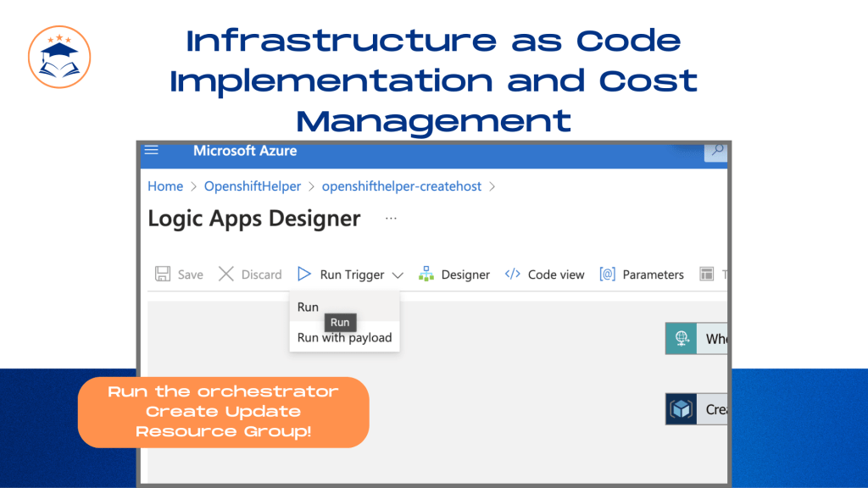Click the Microsoft Azure title
868x488 pixels.
245,151
